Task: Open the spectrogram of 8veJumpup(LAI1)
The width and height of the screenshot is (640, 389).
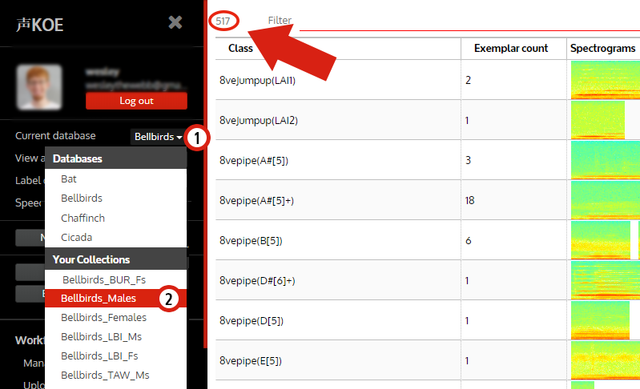Action: [x=605, y=80]
